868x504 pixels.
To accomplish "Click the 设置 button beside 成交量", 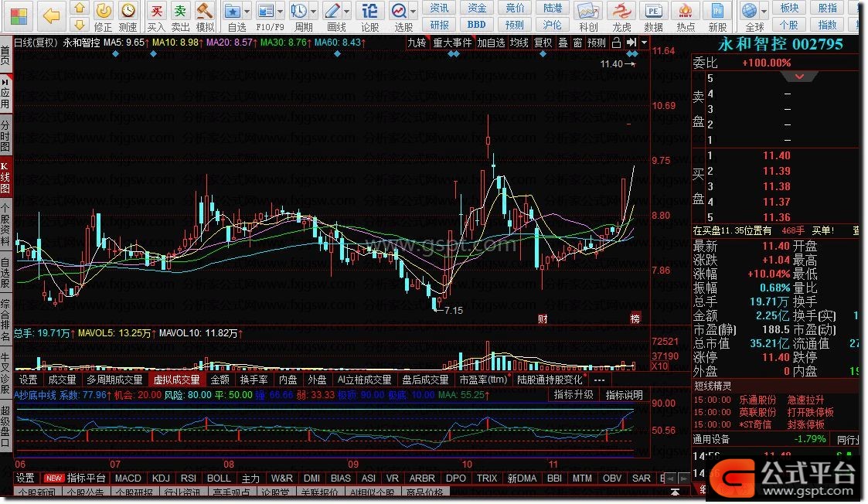I will [x=29, y=380].
